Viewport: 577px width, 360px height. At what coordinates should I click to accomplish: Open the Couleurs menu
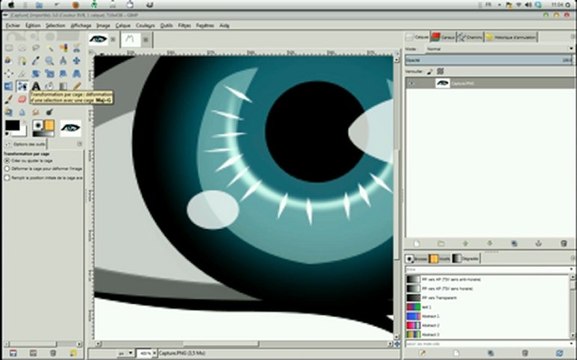coord(145,25)
